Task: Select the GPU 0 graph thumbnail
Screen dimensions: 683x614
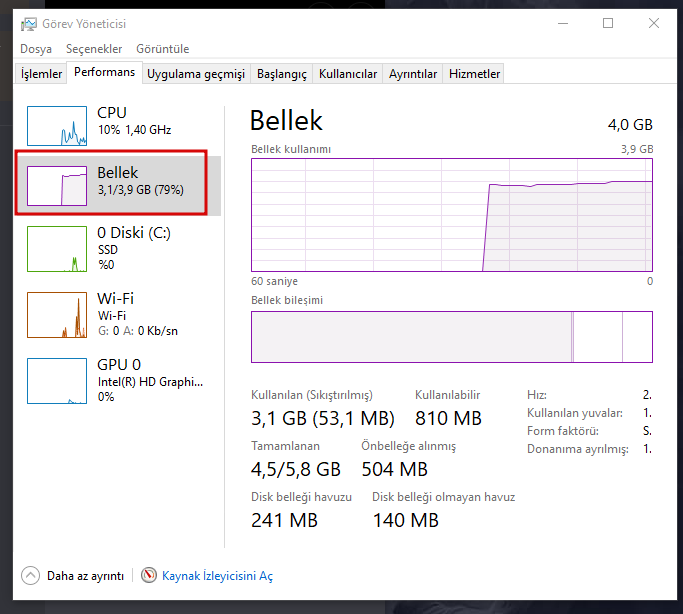Action: point(57,380)
